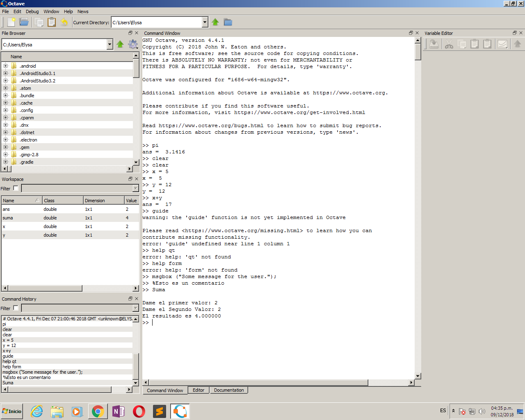Click the Inicio start button

[11, 411]
